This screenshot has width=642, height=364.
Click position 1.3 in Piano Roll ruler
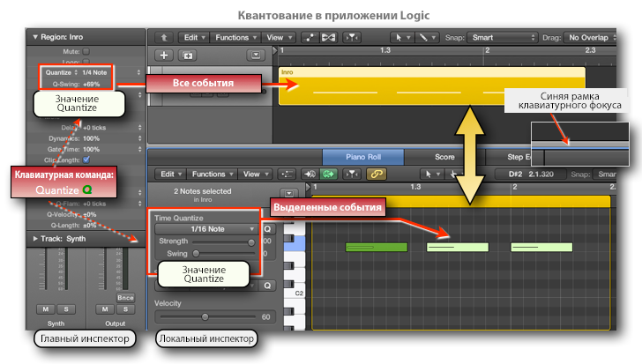click(x=415, y=187)
